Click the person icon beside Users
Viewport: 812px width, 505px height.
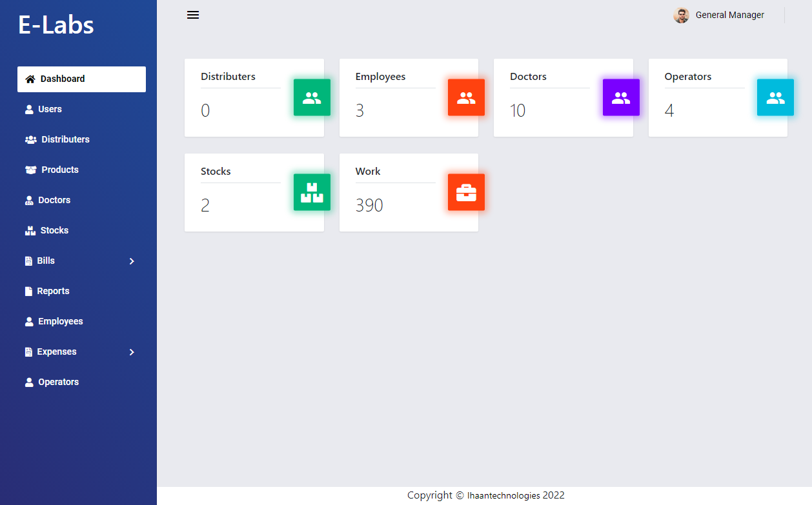coord(29,110)
